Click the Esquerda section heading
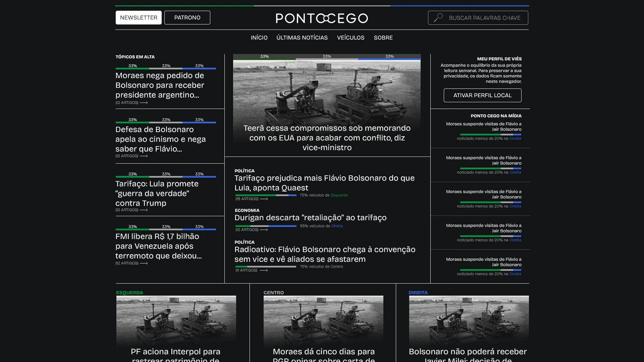 click(129, 293)
